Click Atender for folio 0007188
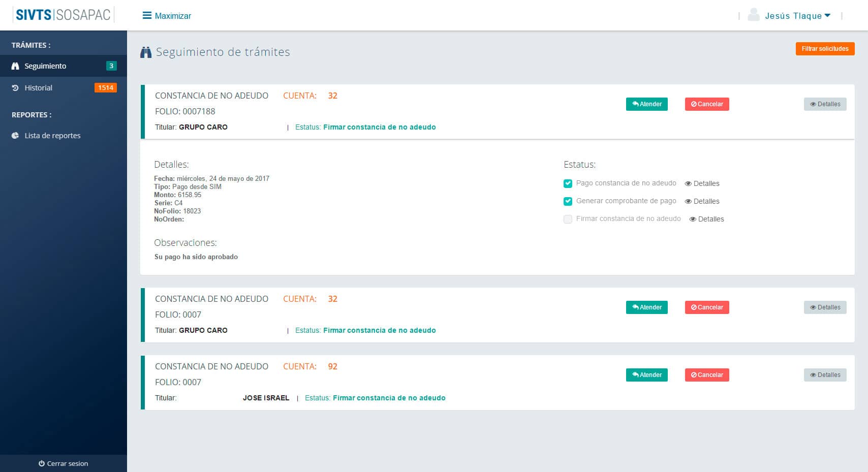The height and width of the screenshot is (472, 868). (x=646, y=104)
